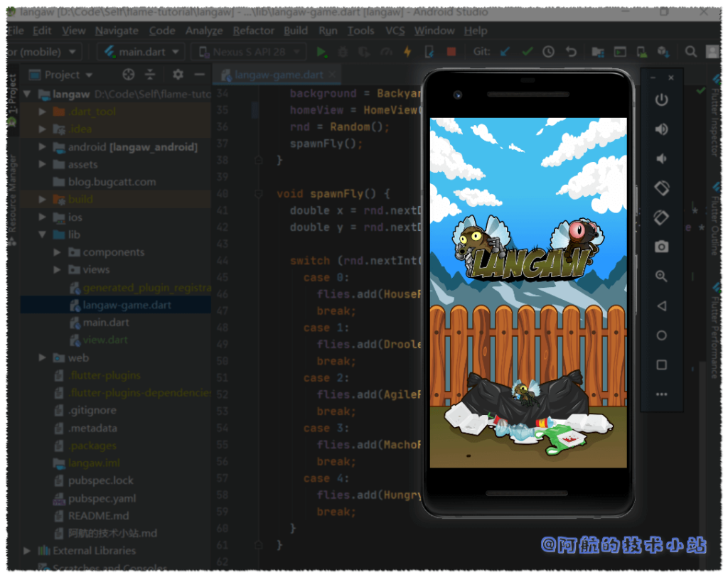Click the green Run app icon

(x=322, y=52)
